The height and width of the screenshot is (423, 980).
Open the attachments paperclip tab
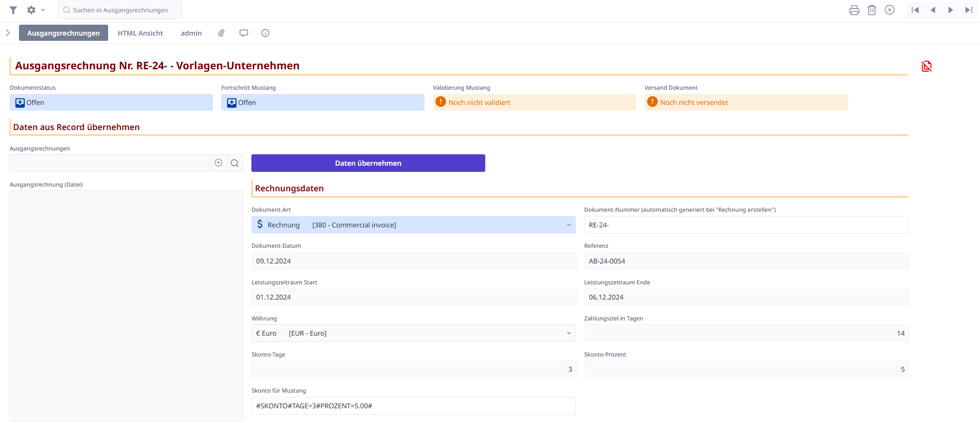pyautogui.click(x=221, y=33)
